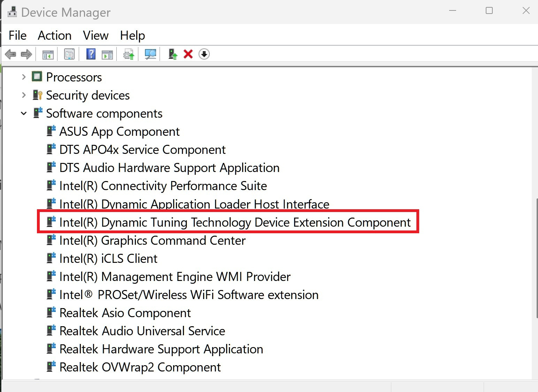Select Realtek Asio Component entry

tap(125, 313)
